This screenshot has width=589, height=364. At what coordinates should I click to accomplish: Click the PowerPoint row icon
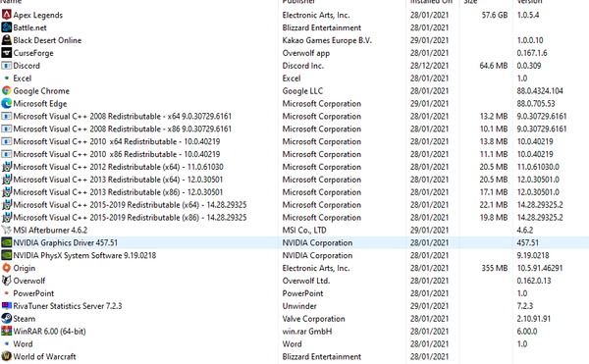7,293
